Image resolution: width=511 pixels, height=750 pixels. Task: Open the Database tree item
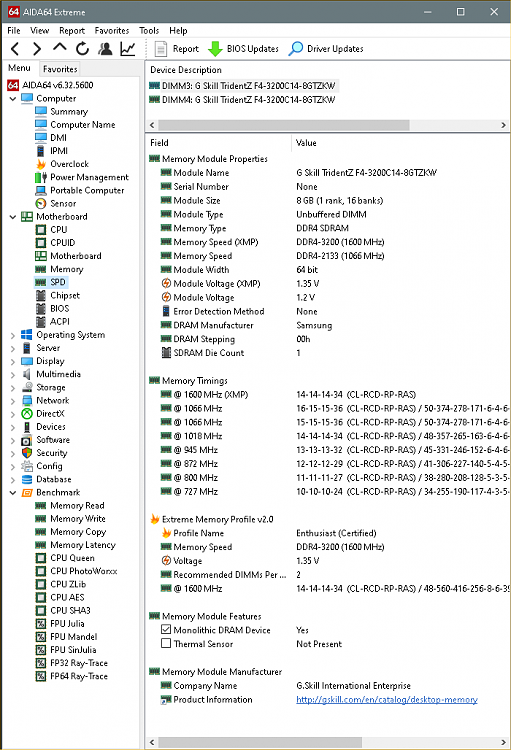46,479
